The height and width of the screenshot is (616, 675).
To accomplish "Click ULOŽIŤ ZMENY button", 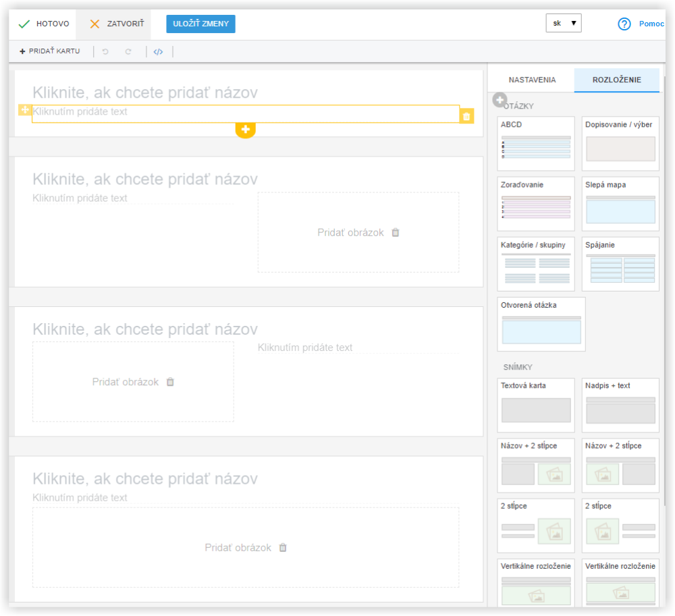I will 200,24.
